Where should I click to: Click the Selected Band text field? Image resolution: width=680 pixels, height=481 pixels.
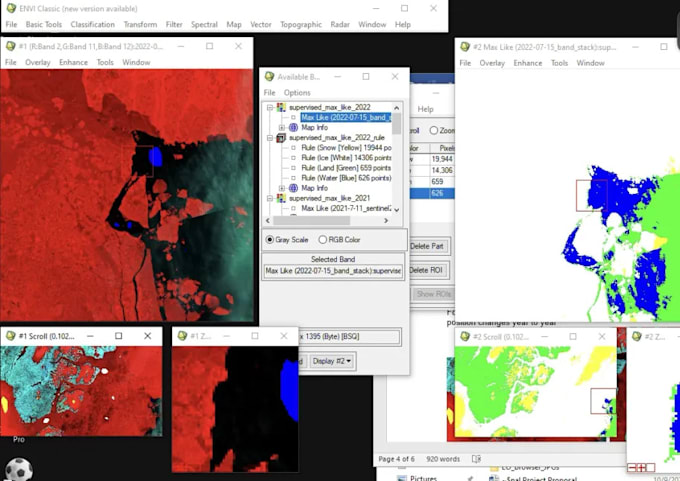point(332,271)
